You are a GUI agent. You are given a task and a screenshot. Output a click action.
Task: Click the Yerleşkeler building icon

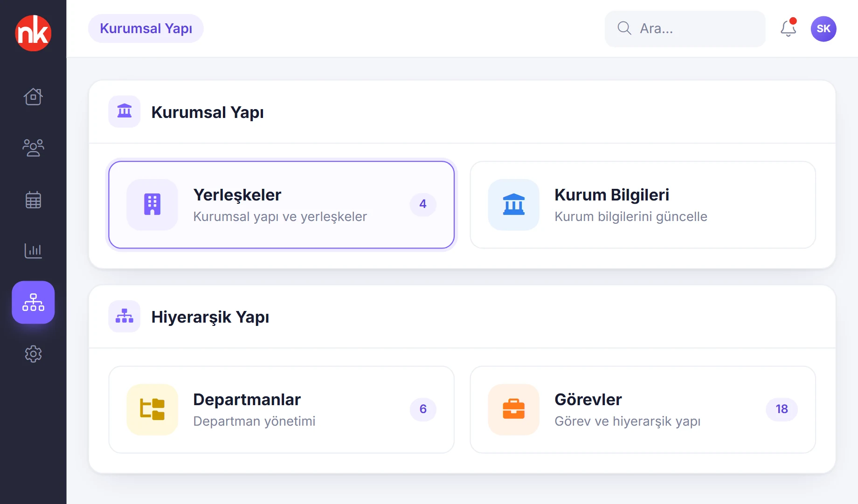(152, 204)
